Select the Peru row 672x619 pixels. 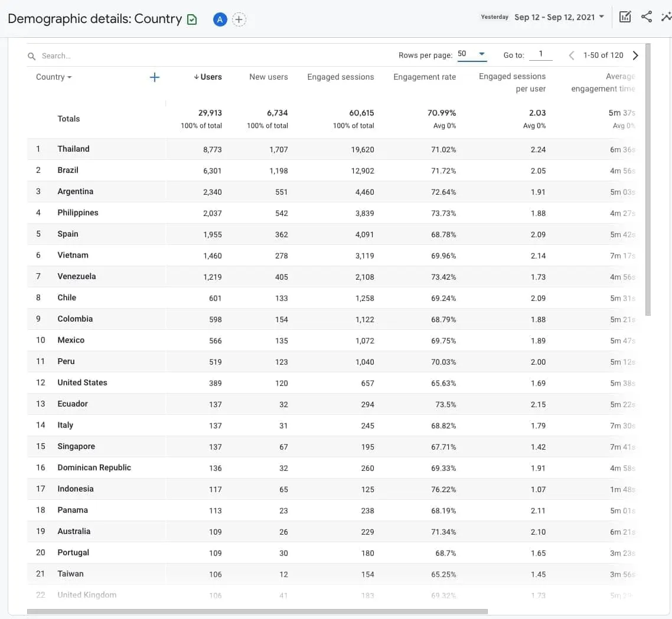(x=331, y=362)
